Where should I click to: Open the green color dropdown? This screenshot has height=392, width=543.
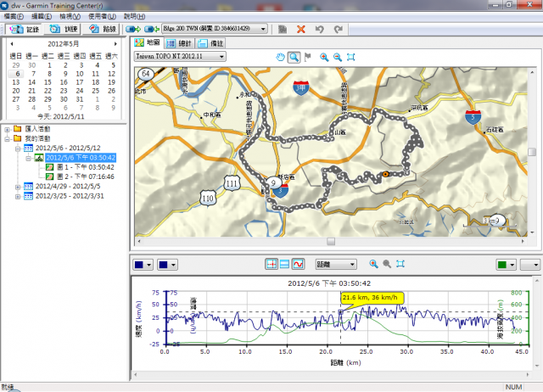[x=506, y=265]
